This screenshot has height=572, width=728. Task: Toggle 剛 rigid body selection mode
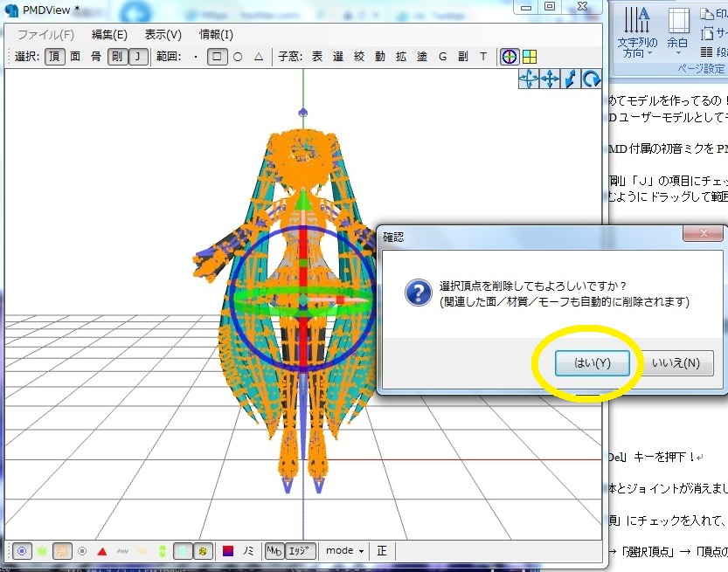(x=117, y=57)
